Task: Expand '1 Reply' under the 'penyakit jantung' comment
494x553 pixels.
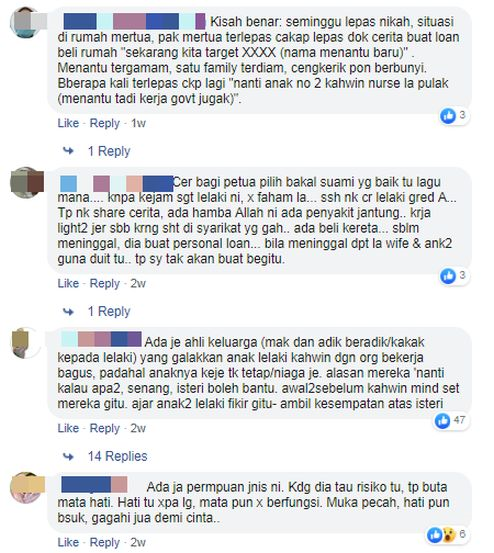Action: 109,311
